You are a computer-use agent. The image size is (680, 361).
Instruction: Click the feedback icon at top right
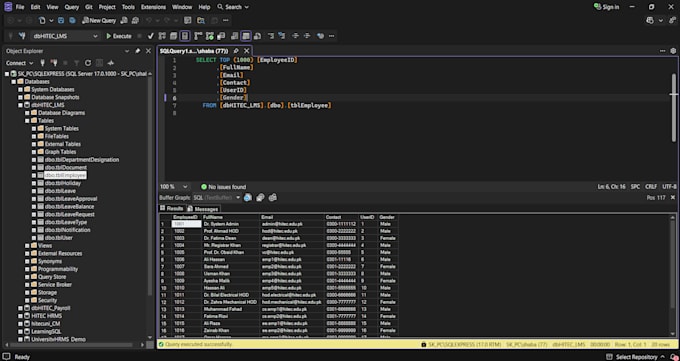[x=673, y=20]
